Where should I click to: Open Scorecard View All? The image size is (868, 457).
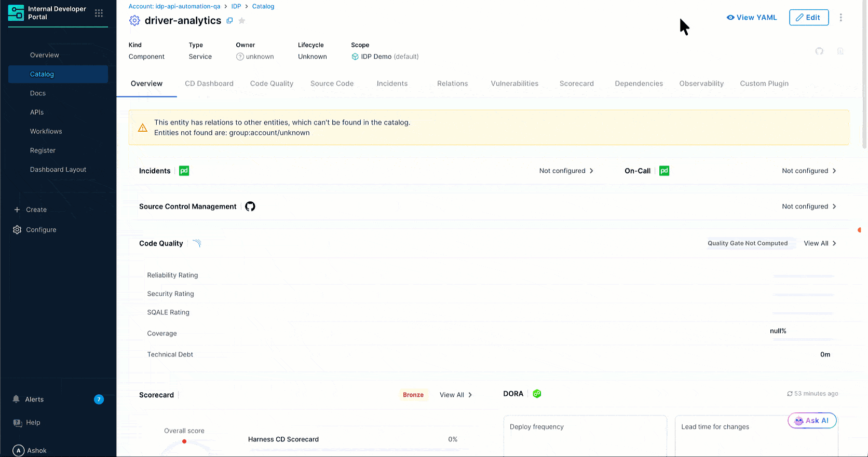[x=456, y=395]
